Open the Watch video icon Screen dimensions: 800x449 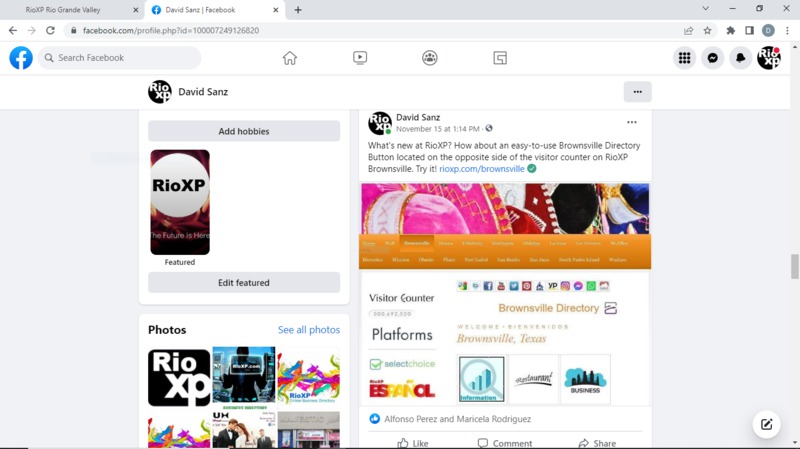tap(360, 58)
